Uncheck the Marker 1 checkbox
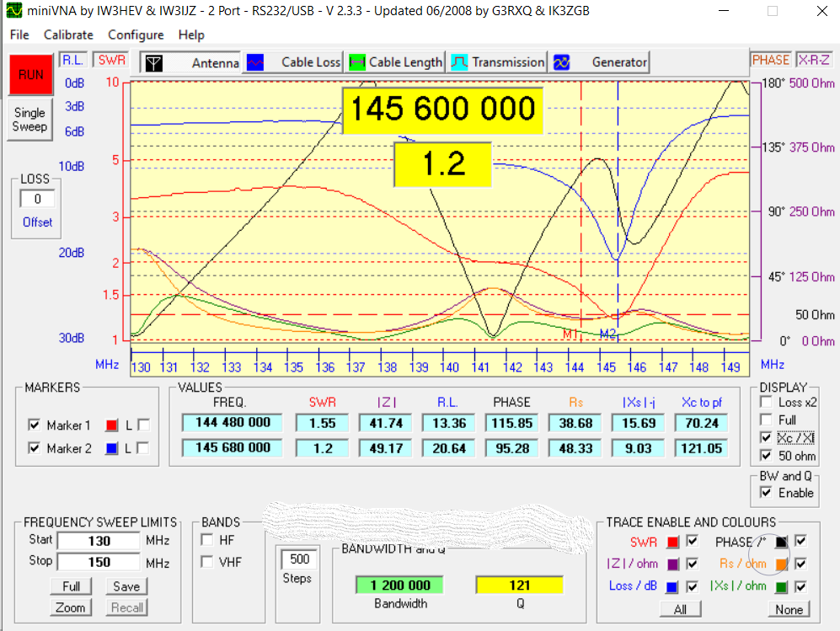Screen dimensions: 840x631 pyautogui.click(x=34, y=425)
